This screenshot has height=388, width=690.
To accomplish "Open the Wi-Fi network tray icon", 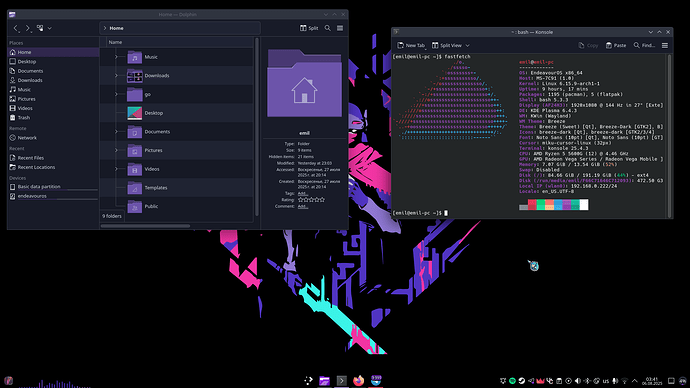I will (x=624, y=381).
